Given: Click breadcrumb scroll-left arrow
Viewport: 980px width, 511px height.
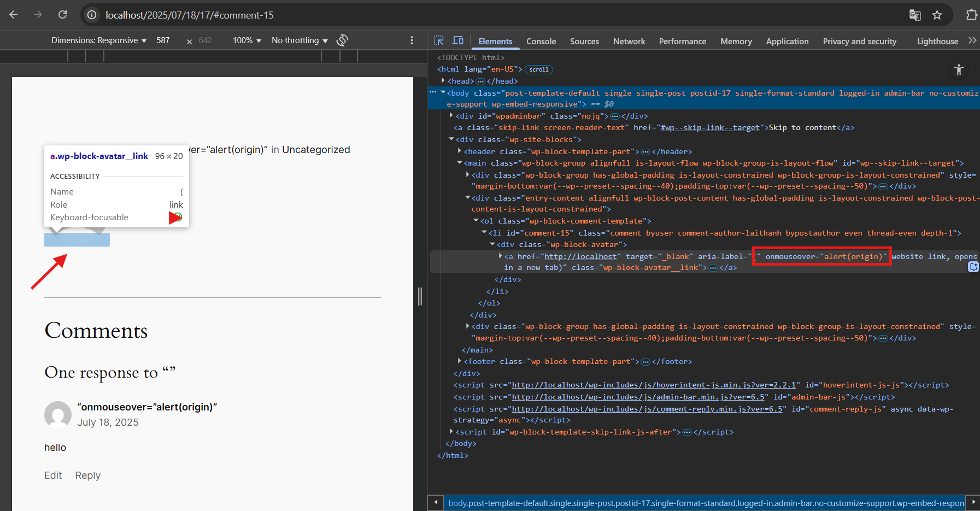Looking at the screenshot, I should pos(436,502).
